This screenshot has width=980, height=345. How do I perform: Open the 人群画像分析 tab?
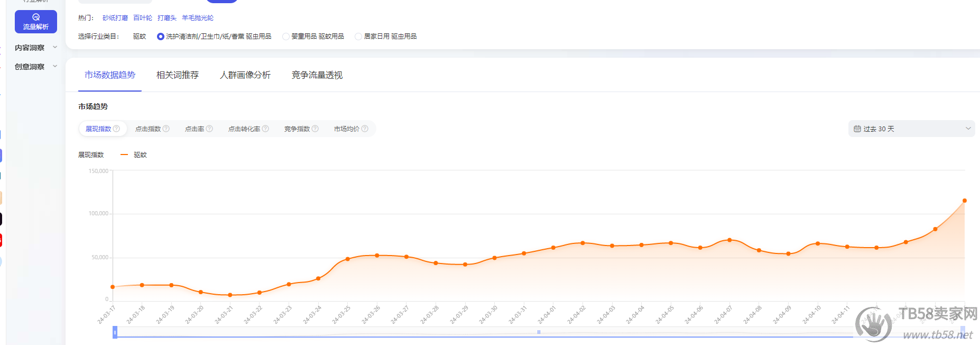coord(245,75)
